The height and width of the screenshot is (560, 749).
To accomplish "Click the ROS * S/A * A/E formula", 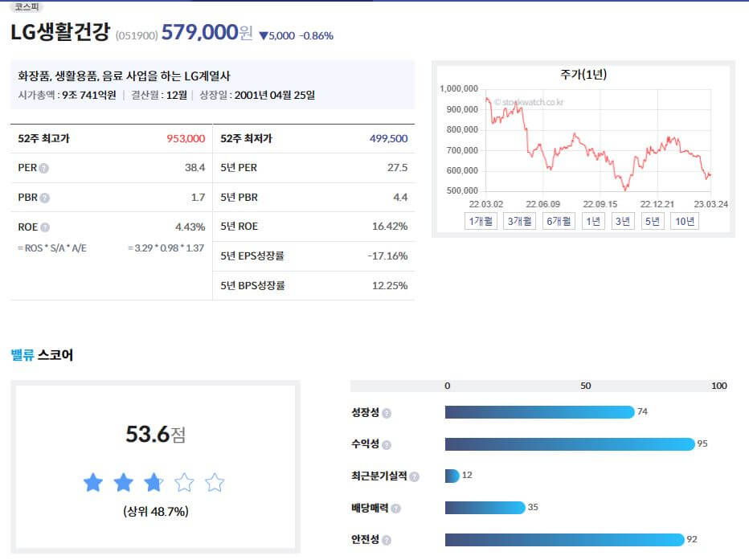I will [x=52, y=248].
